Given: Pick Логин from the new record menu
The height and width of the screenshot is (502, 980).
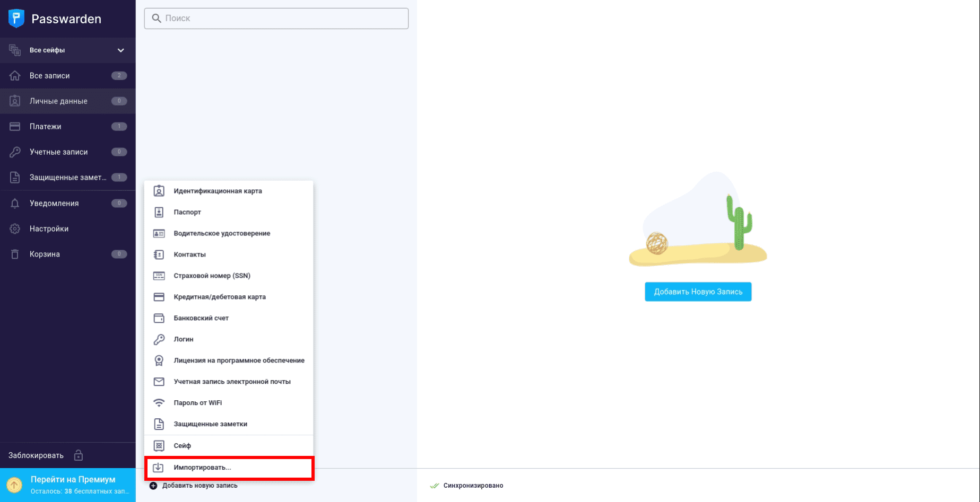Looking at the screenshot, I should coord(184,339).
